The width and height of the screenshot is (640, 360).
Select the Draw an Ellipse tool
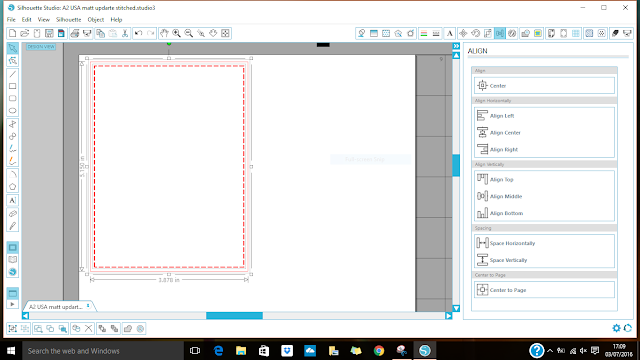pyautogui.click(x=13, y=111)
